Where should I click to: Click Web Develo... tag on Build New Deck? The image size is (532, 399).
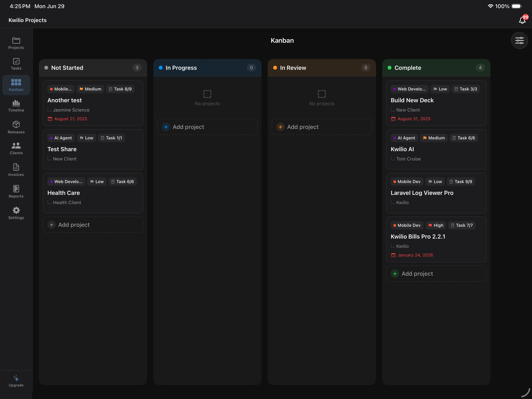pos(410,89)
